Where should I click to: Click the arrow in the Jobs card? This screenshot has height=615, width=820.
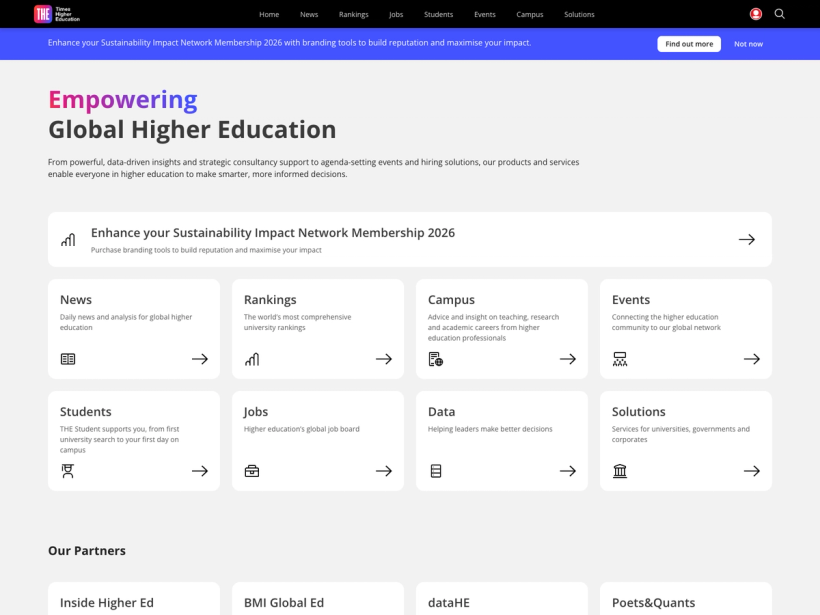[384, 471]
